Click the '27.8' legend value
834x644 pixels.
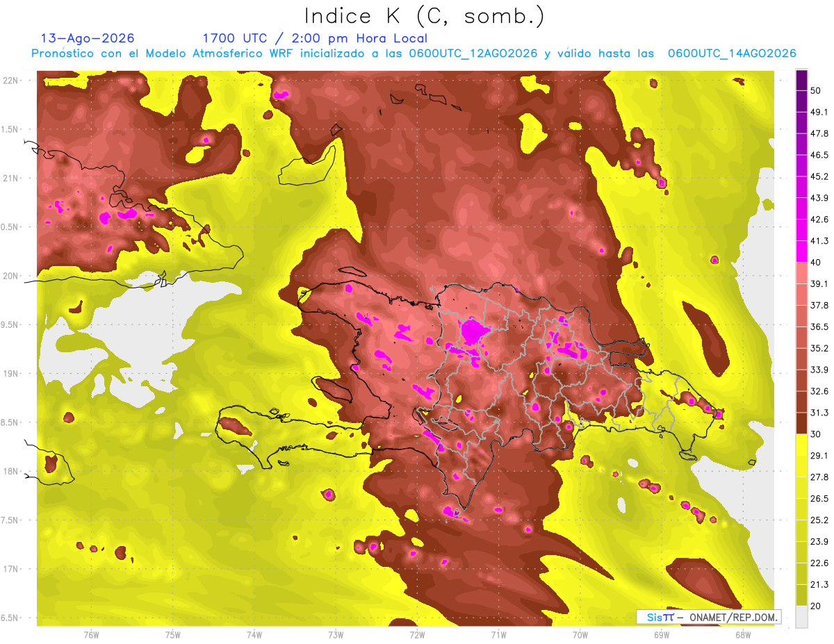pyautogui.click(x=819, y=477)
